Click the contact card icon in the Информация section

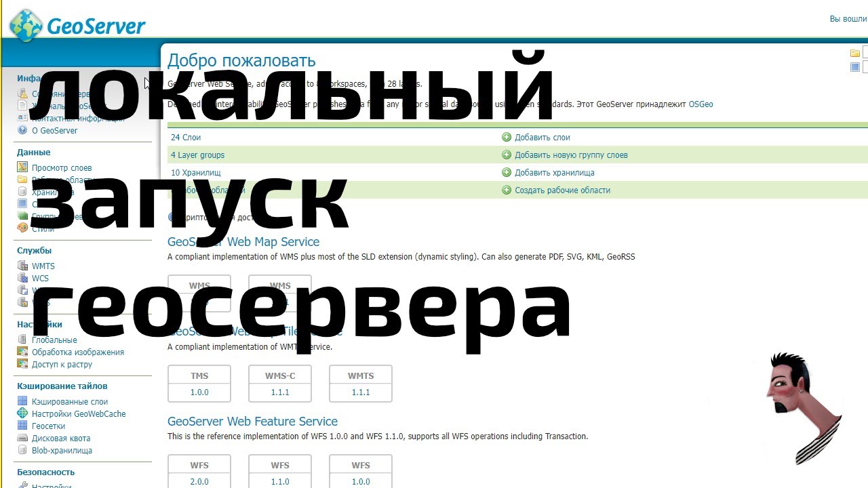(22, 118)
